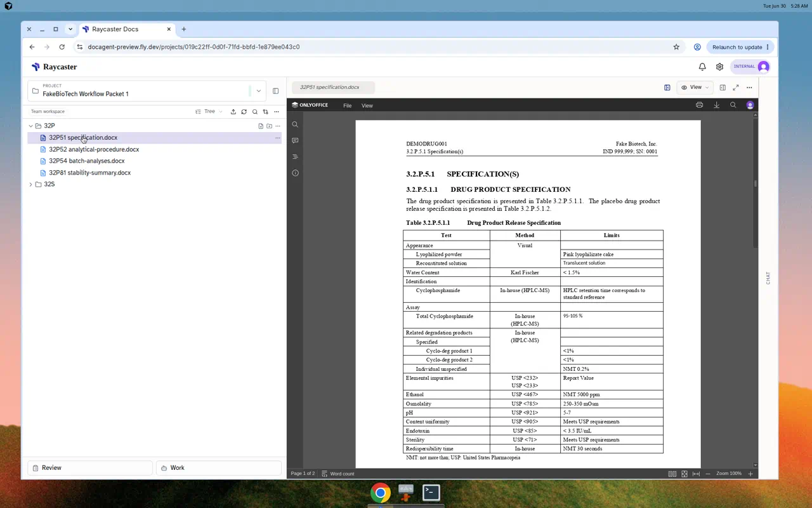Toggle the sidebar panel icon beside project selector
The width and height of the screenshot is (812, 508).
tap(275, 91)
